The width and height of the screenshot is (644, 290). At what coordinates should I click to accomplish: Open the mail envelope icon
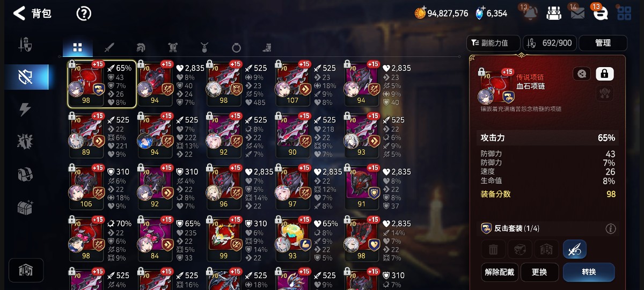(577, 13)
